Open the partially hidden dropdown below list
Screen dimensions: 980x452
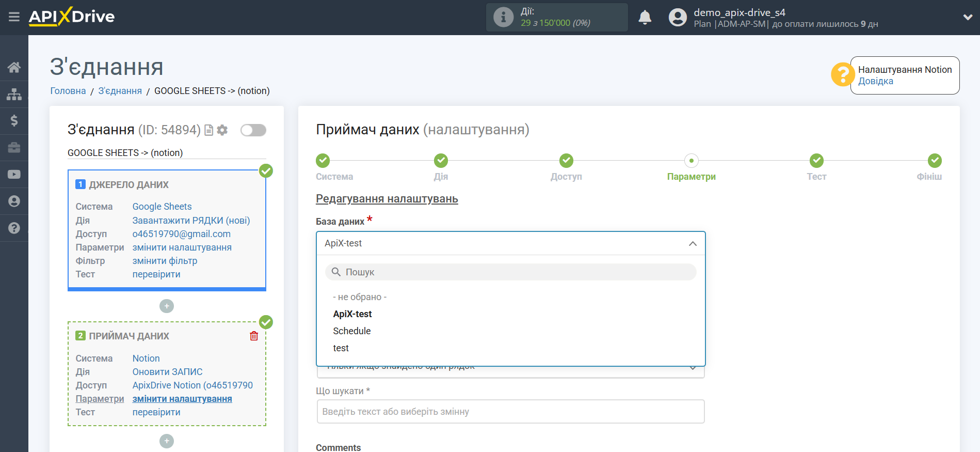click(510, 371)
